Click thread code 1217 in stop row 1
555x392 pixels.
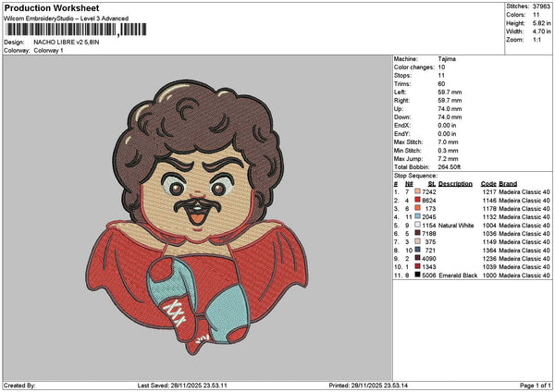[489, 192]
